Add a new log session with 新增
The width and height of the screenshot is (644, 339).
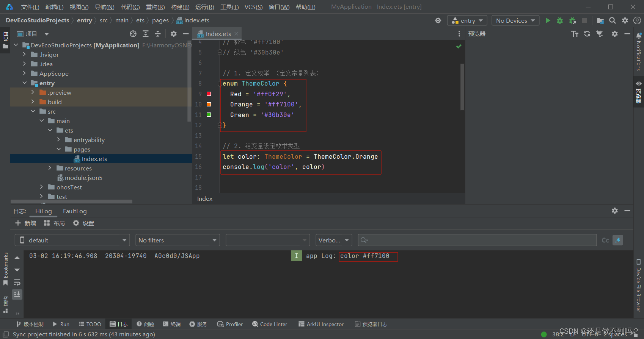(x=26, y=223)
